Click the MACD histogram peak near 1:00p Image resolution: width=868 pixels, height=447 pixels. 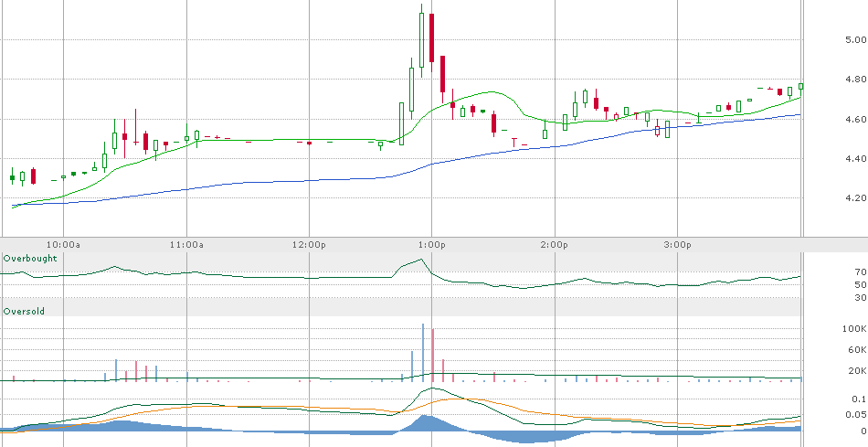pos(423,422)
